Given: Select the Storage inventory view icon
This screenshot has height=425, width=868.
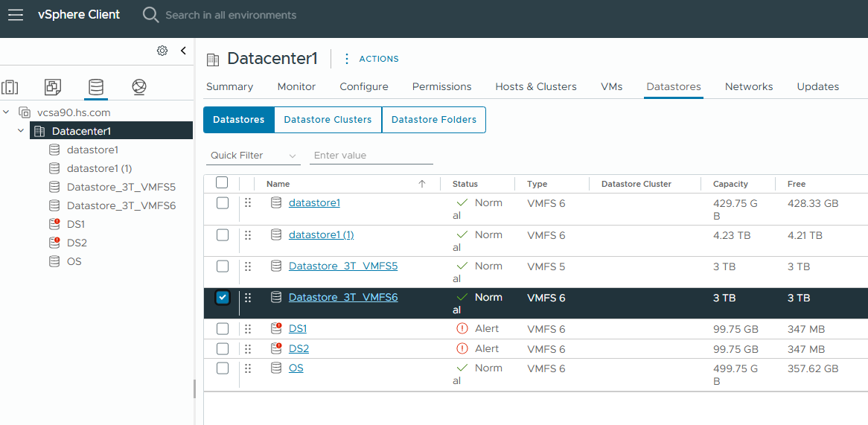Looking at the screenshot, I should (x=96, y=86).
